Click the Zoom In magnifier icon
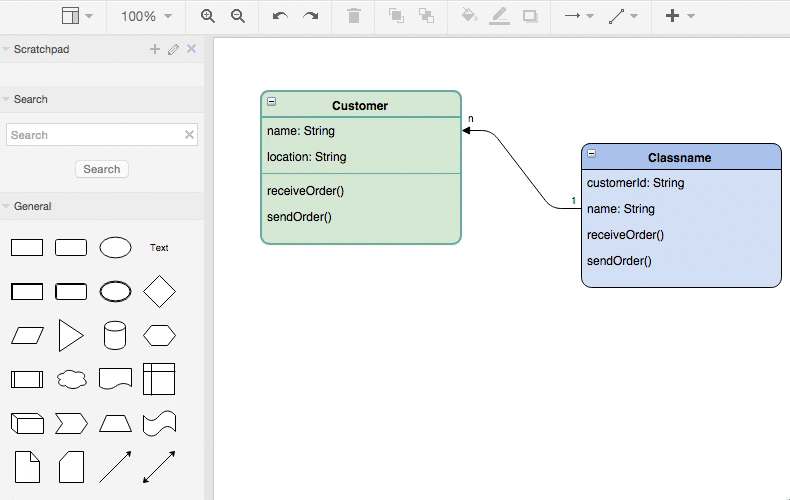 [208, 16]
